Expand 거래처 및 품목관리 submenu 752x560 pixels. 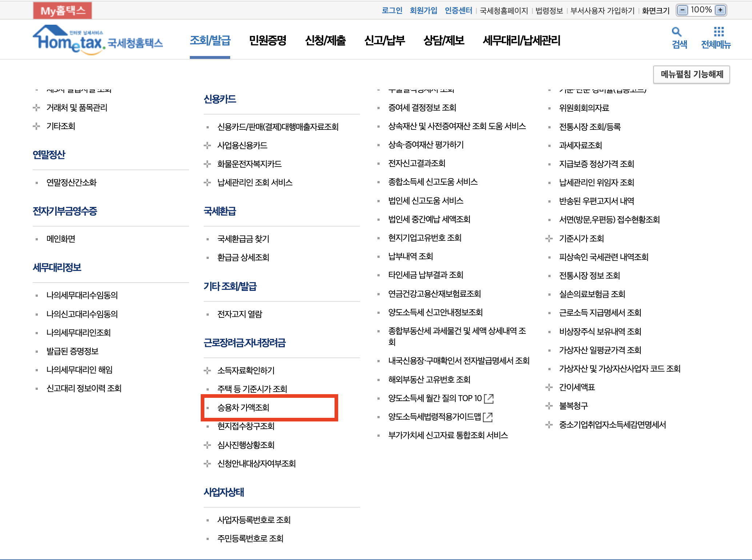pyautogui.click(x=36, y=108)
